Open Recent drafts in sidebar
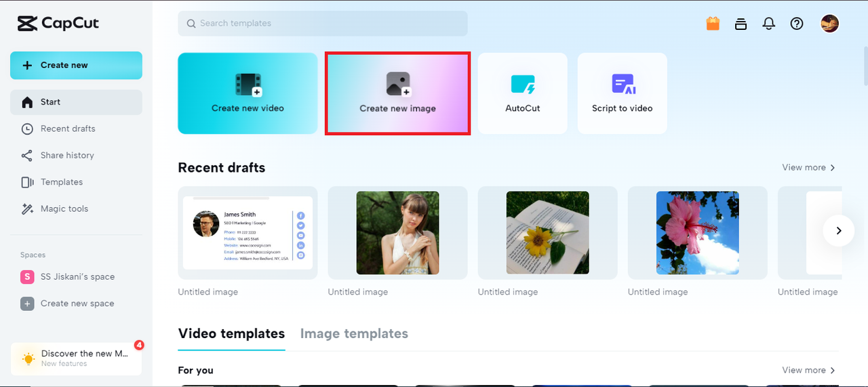The width and height of the screenshot is (868, 387). coord(76,128)
